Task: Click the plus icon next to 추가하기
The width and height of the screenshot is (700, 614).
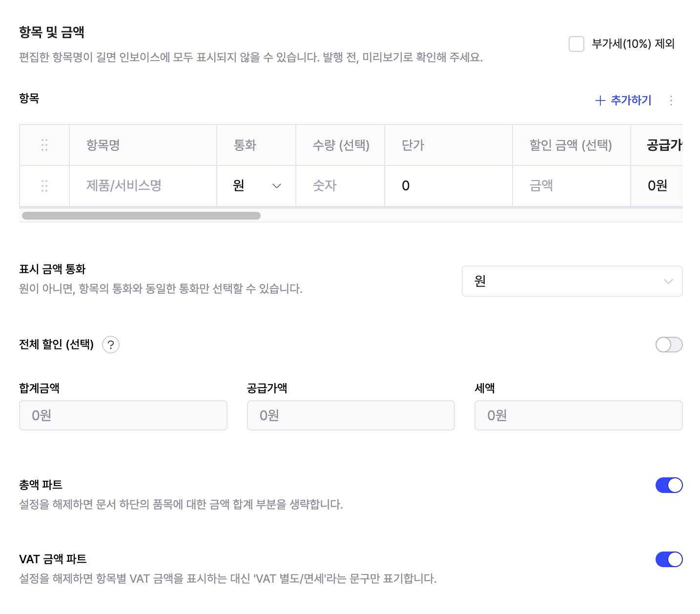Action: (x=600, y=101)
